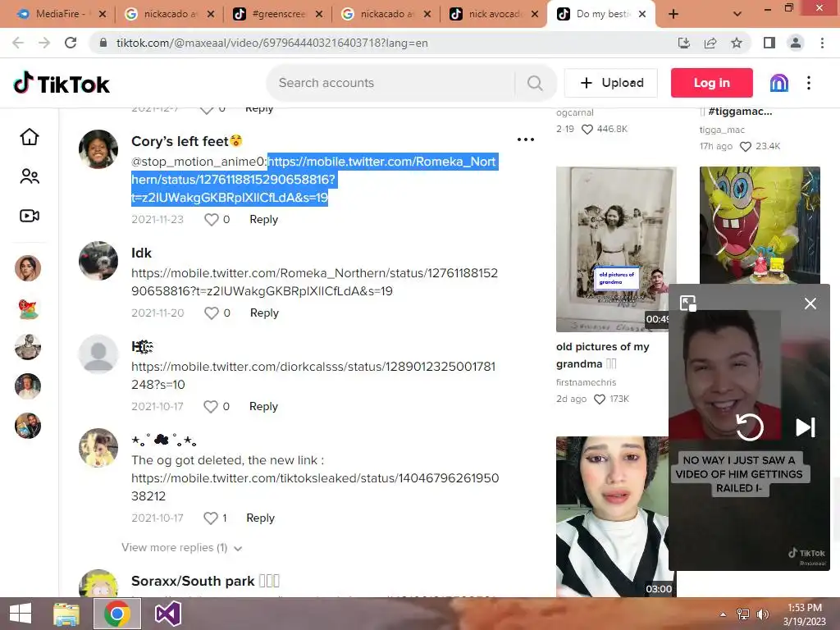
Task: Click the share page icon in address bar
Action: 710,43
